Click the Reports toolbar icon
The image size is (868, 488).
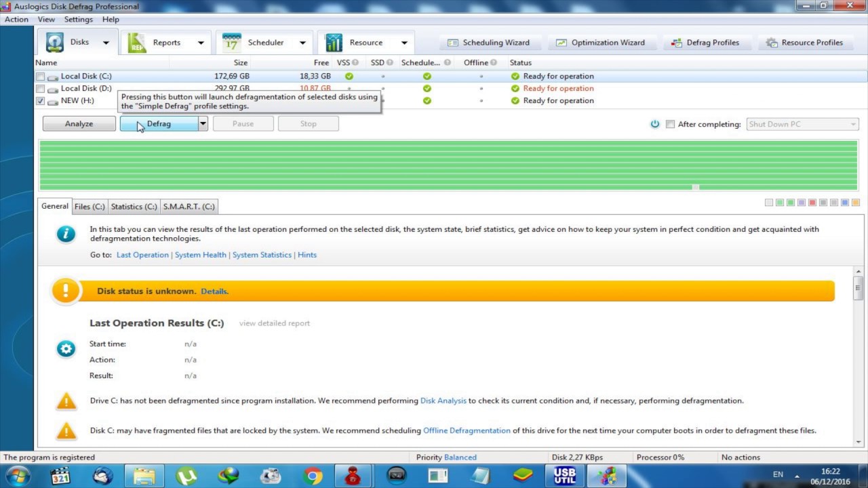pyautogui.click(x=137, y=42)
